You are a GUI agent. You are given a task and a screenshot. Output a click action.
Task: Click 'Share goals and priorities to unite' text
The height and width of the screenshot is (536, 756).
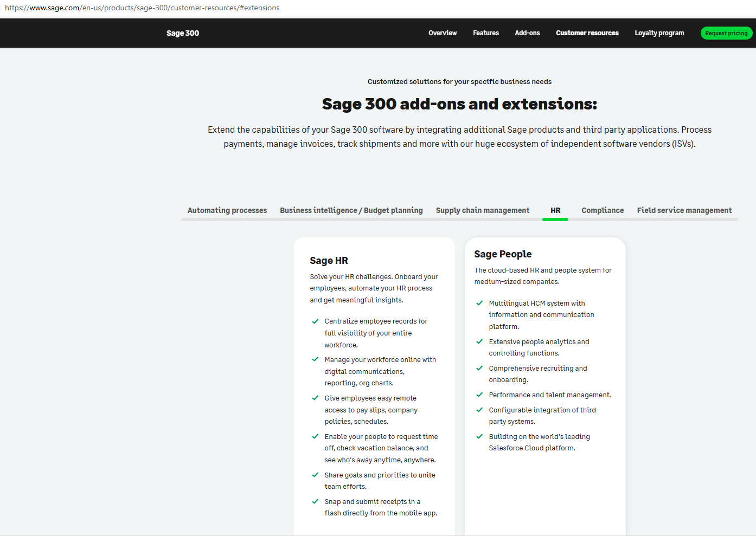click(x=380, y=481)
